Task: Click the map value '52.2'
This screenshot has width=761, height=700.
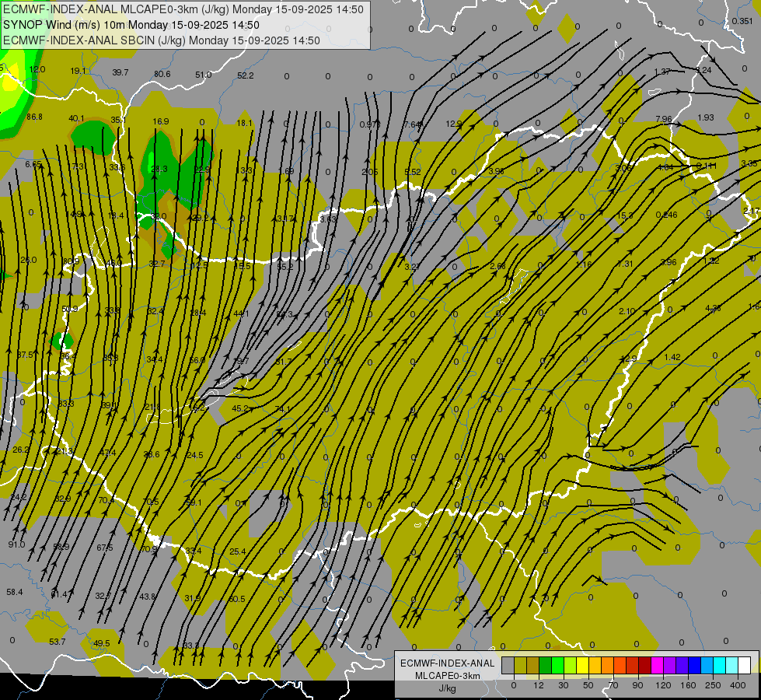Action: coord(246,75)
